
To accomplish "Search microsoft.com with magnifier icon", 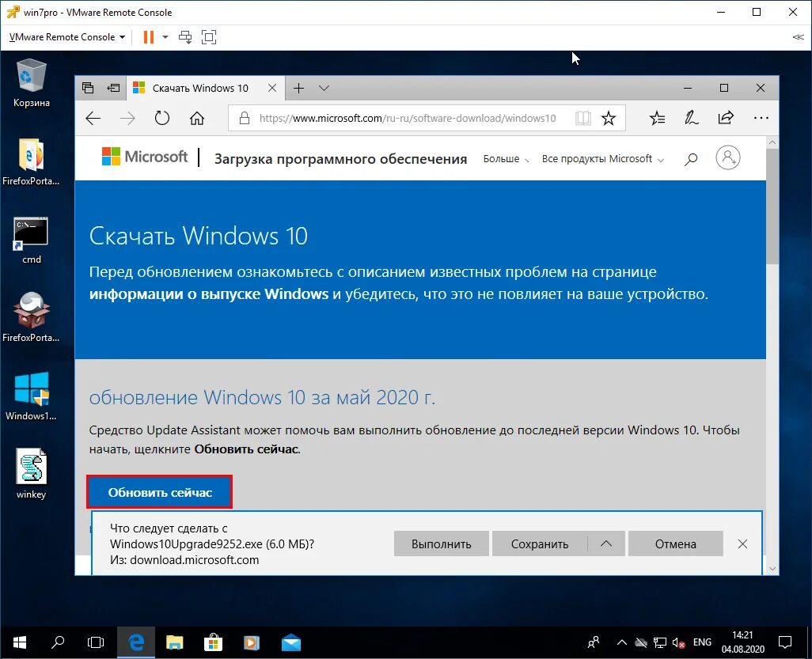I will [690, 159].
